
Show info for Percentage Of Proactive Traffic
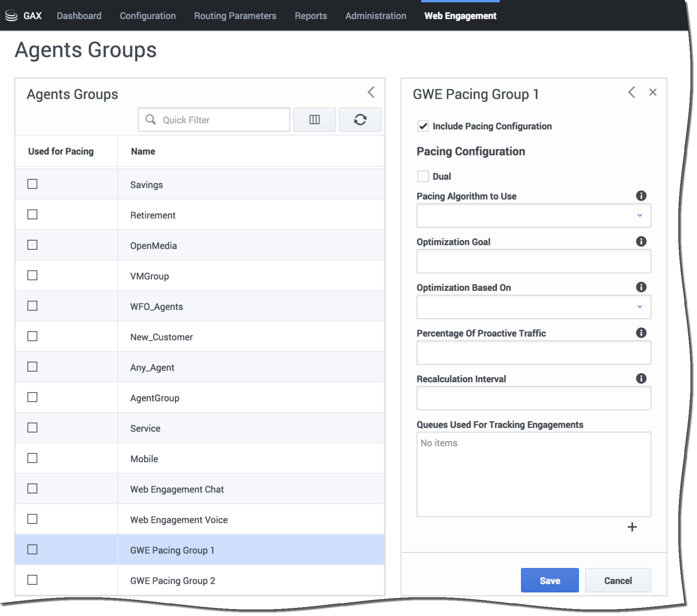pos(641,333)
